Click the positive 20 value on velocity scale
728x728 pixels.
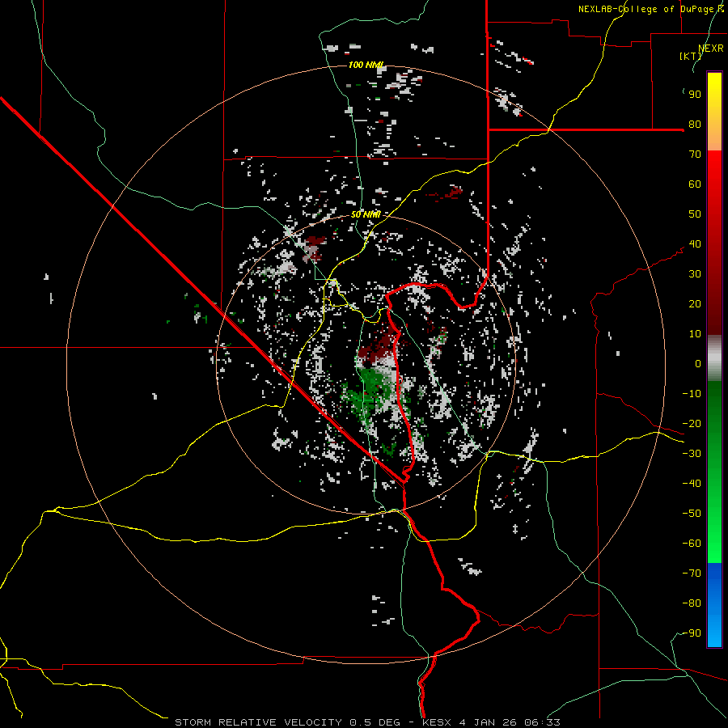(x=695, y=304)
